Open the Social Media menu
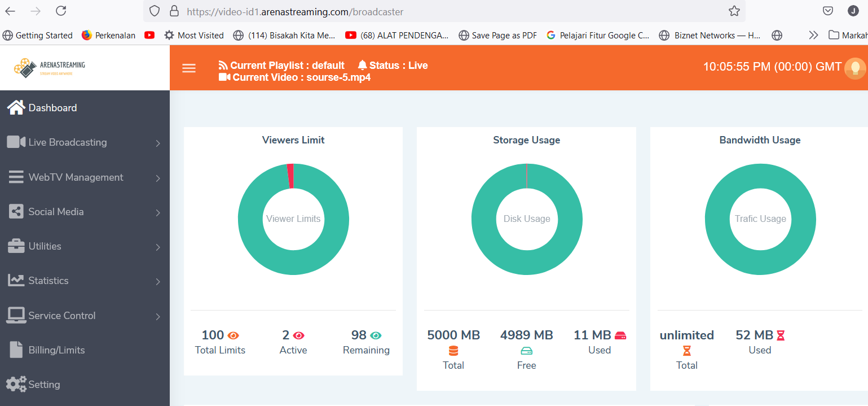This screenshot has width=868, height=406. tap(85, 212)
